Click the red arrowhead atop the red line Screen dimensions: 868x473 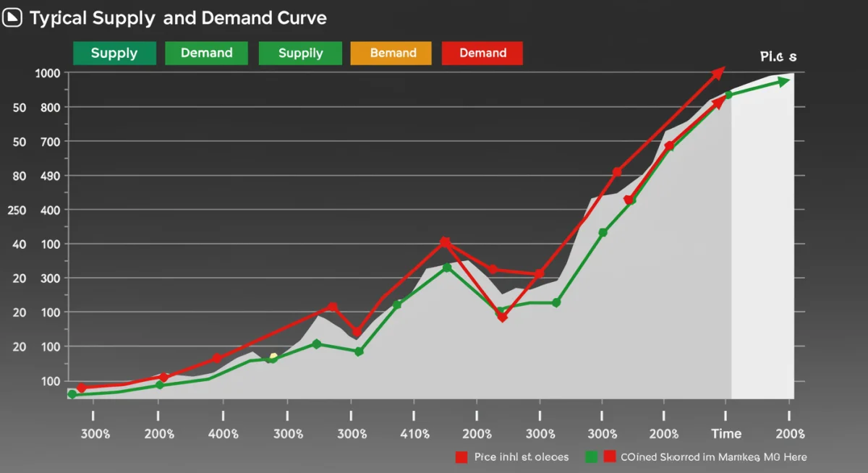718,72
